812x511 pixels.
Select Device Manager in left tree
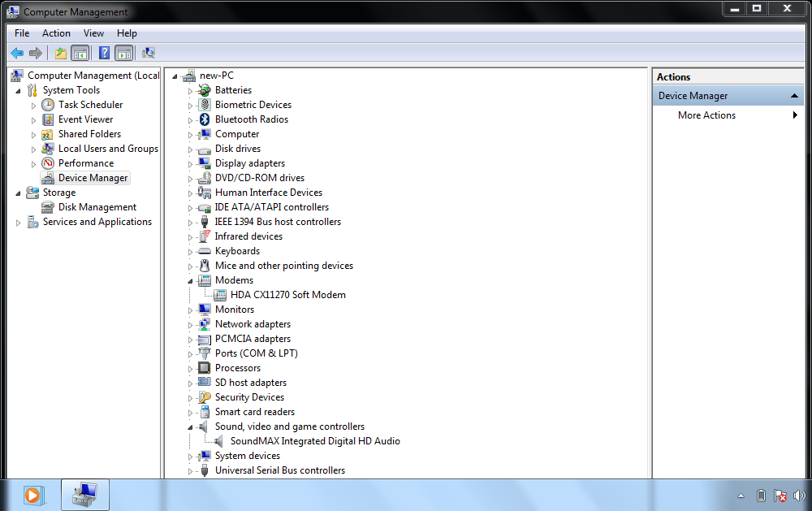93,178
